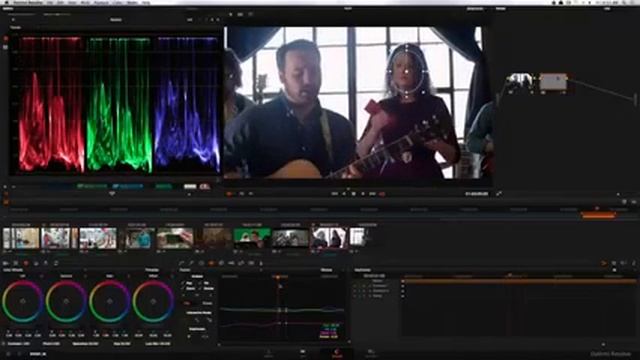Open the File menu
The width and height of the screenshot is (640, 360).
(x=50, y=2)
